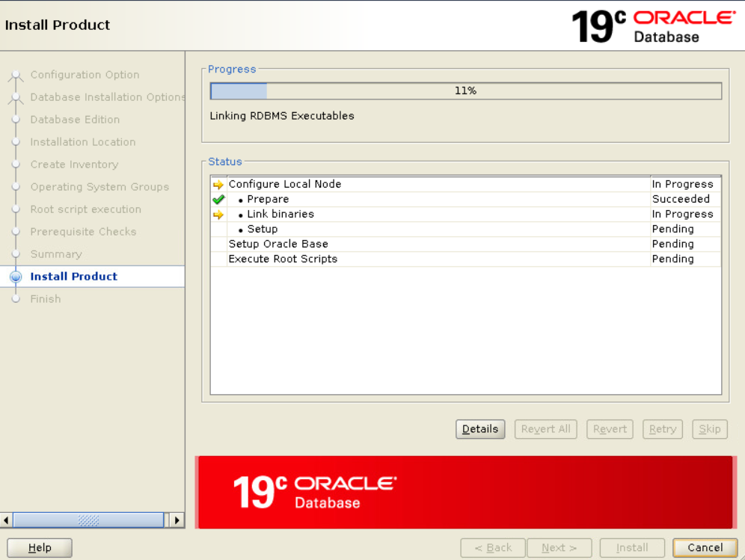
Task: Select the Configure Local Node row
Action: pyautogui.click(x=465, y=184)
